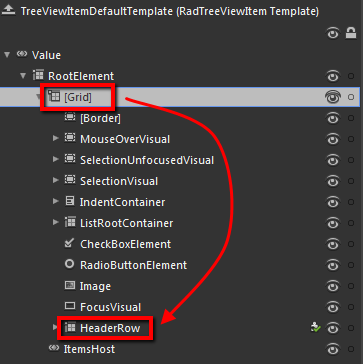The height and width of the screenshot is (364, 363).
Task: Click the IndentContainer stack panel icon
Action: [x=70, y=202]
